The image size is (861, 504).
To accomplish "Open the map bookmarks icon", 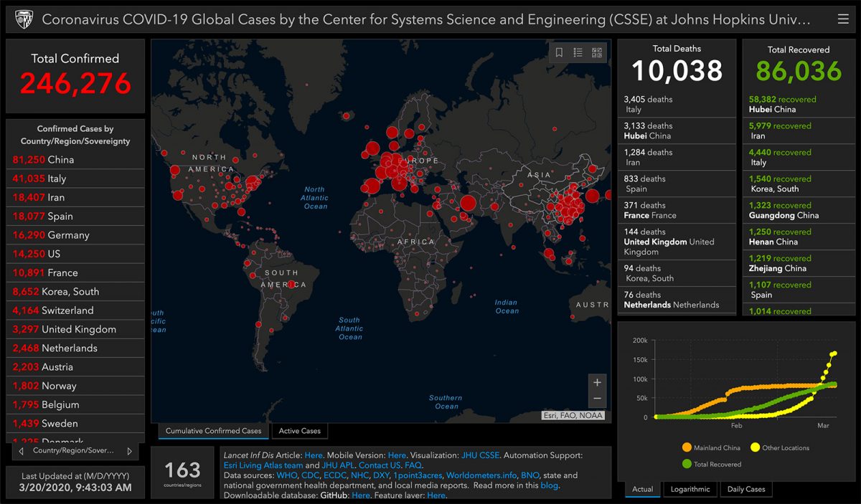I will point(560,52).
